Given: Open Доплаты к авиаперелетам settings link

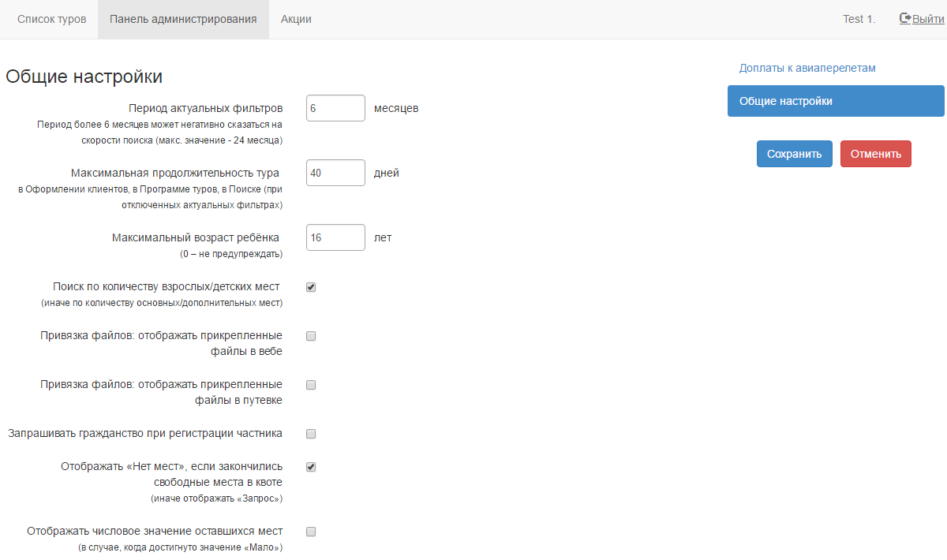Looking at the screenshot, I should pyautogui.click(x=807, y=68).
